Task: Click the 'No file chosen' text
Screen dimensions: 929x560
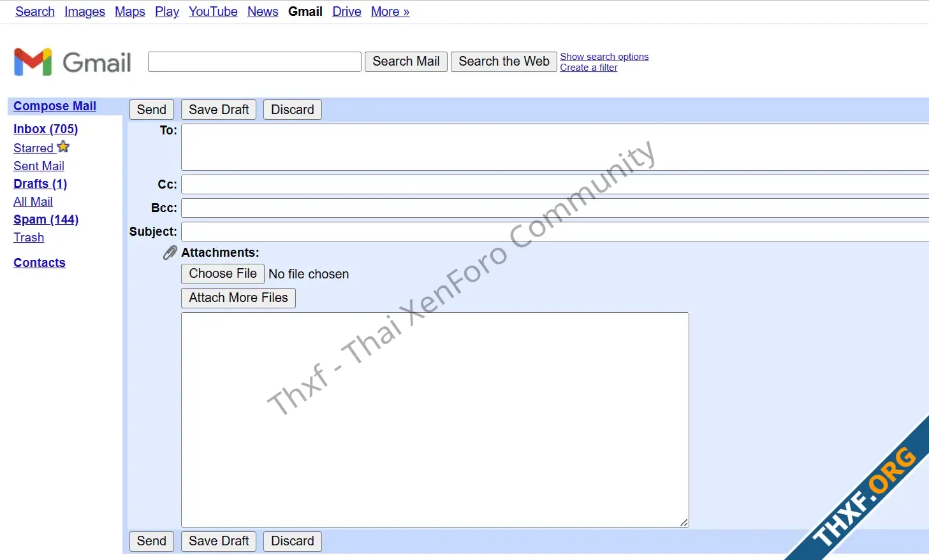Action: click(309, 274)
